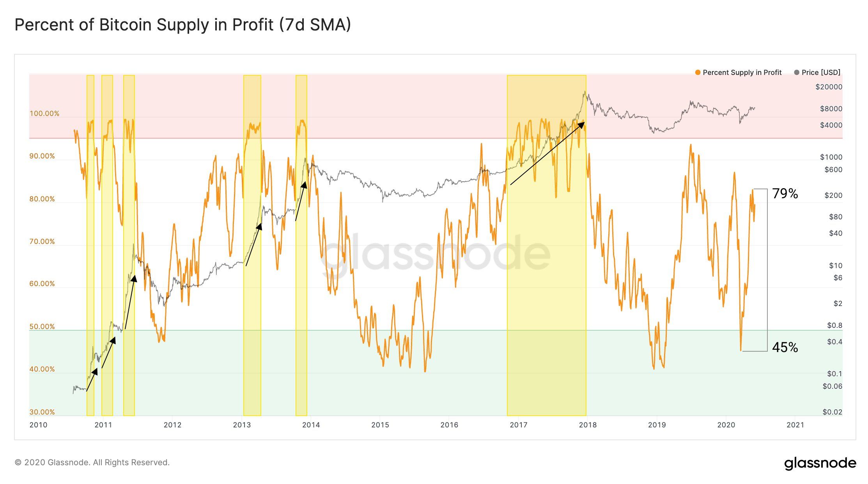Click the black arrow tip in the 2017 region
This screenshot has height=484, width=868.
[583, 123]
